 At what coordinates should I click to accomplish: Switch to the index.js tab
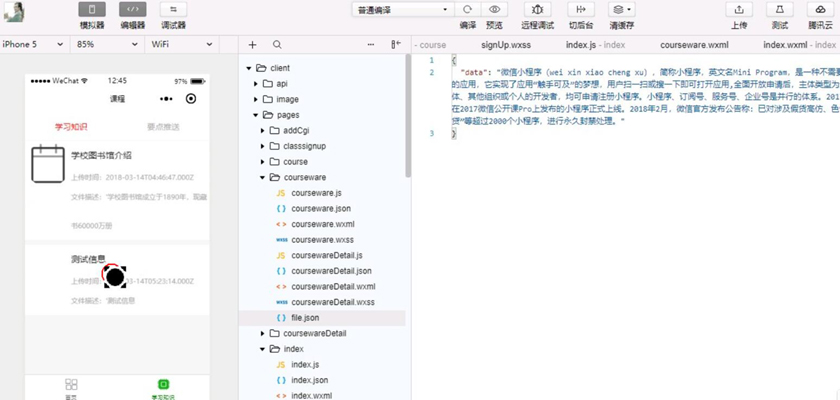click(595, 45)
